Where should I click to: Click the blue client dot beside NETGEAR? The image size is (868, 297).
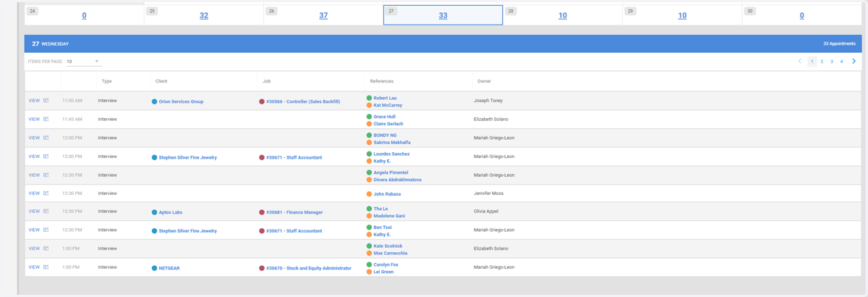coord(154,268)
